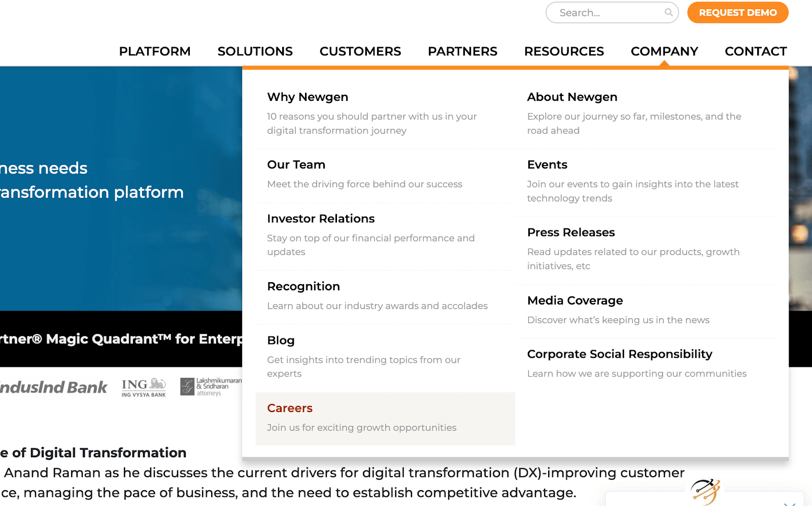Open the Partners menu
Image resolution: width=812 pixels, height=506 pixels.
463,51
